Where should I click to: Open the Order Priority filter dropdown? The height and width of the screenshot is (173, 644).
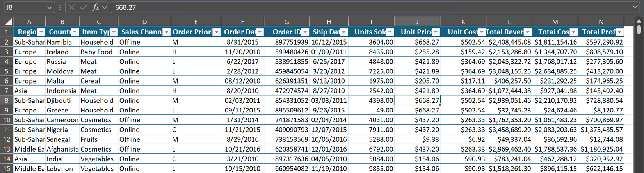[216, 32]
